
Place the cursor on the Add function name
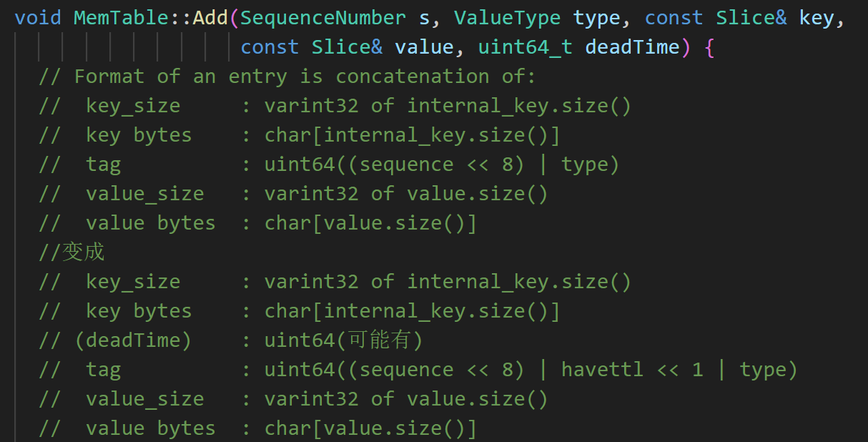pos(210,17)
